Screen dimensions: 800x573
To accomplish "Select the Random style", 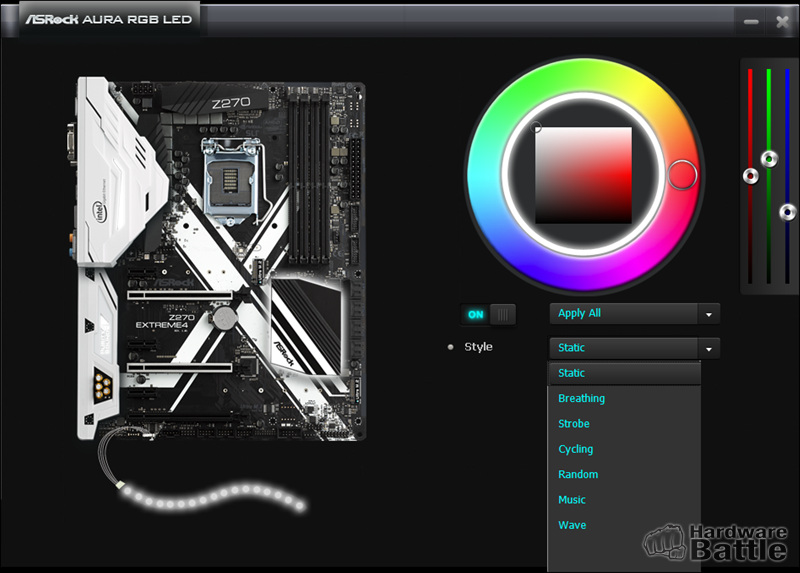I will (624, 475).
